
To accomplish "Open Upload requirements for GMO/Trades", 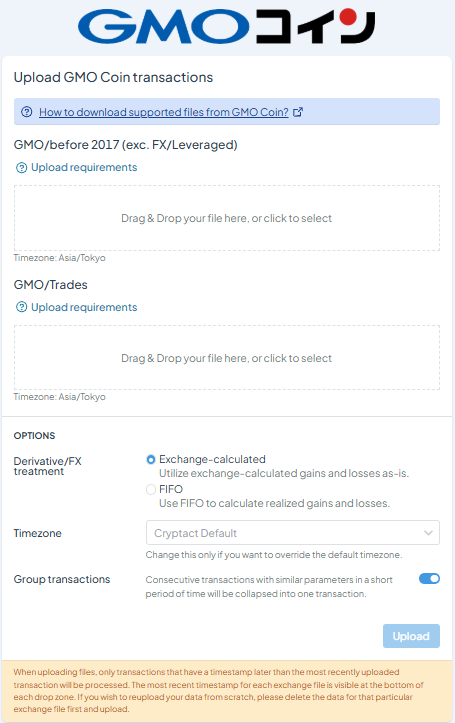I will click(84, 307).
